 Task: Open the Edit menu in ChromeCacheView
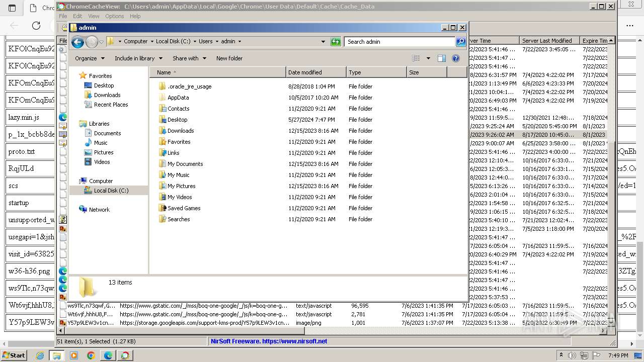tap(77, 16)
